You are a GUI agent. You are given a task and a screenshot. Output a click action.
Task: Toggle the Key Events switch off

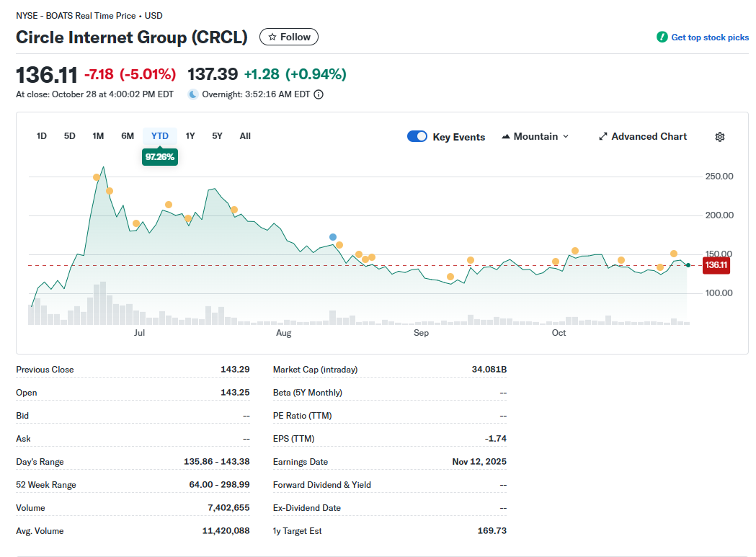417,137
